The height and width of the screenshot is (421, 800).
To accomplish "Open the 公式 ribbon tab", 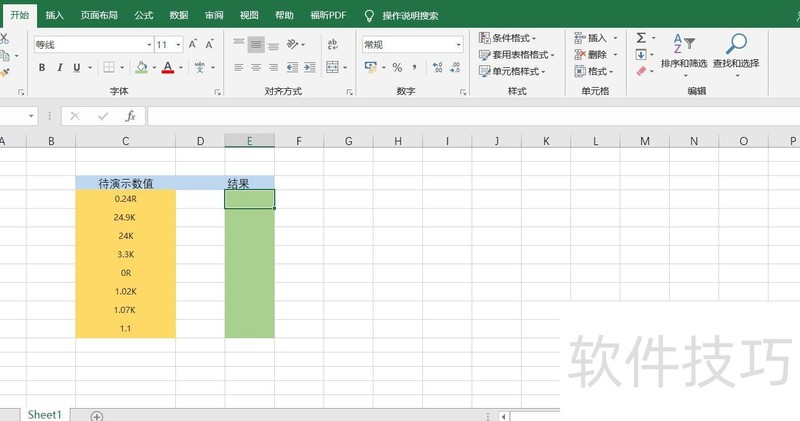I will click(144, 15).
